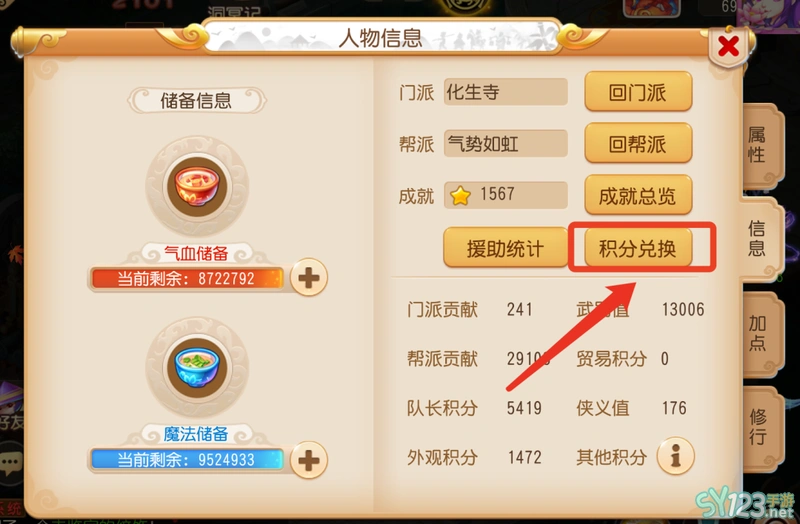Tap the blue magic potion bowl icon
Image resolution: width=800 pixels, height=524 pixels.
pos(197,367)
